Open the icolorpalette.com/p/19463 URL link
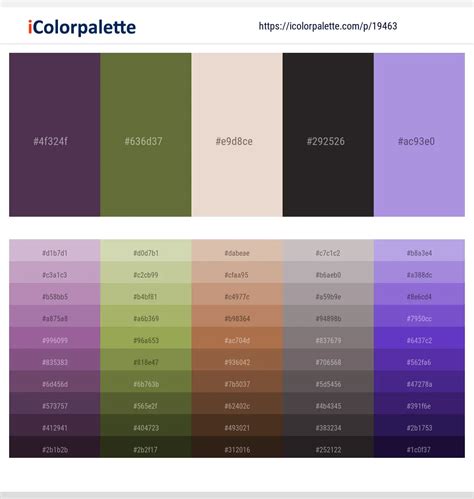The image size is (474, 499). coord(328,26)
